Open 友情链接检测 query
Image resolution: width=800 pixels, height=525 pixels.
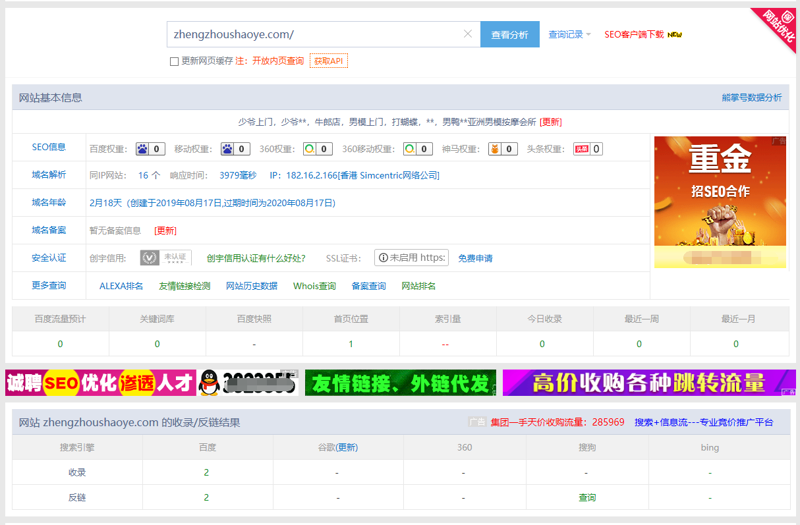184,286
